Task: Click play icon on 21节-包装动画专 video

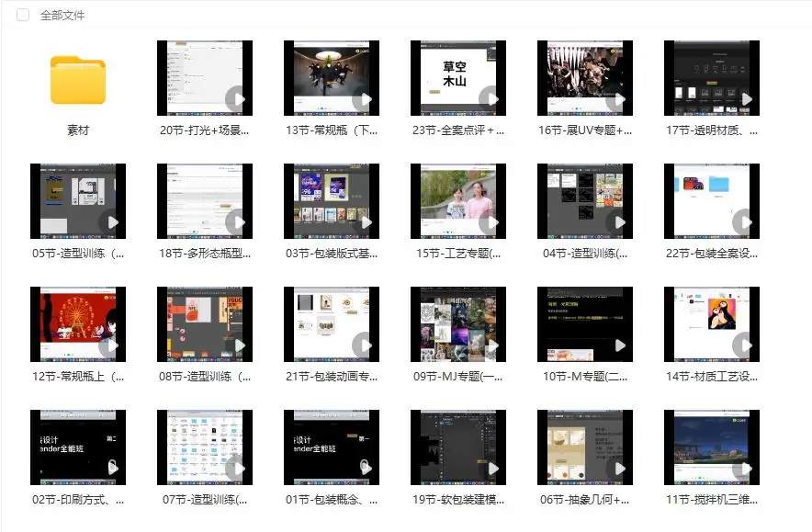Action: [364, 345]
